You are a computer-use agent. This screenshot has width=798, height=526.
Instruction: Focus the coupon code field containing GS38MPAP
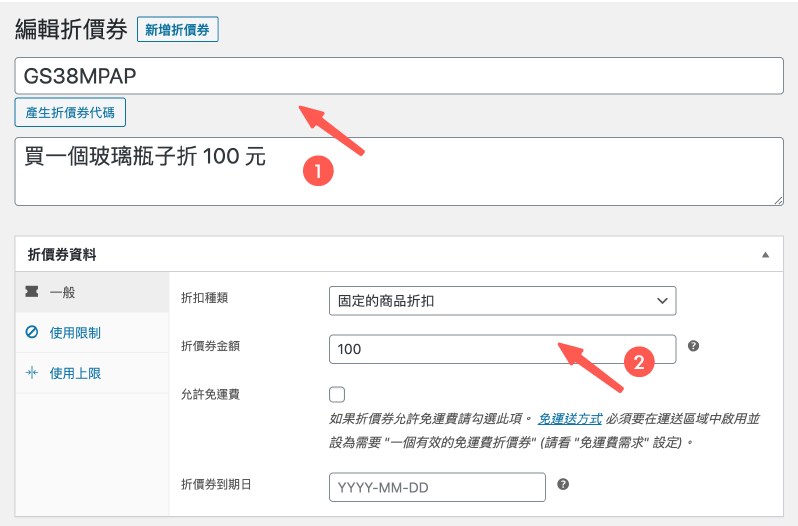[x=398, y=76]
